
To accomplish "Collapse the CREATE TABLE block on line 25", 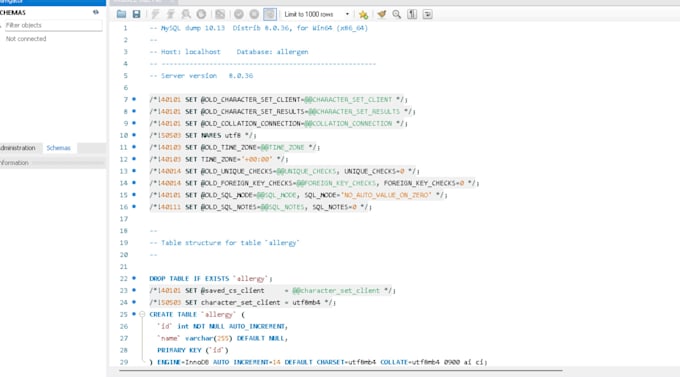I will 142,314.
